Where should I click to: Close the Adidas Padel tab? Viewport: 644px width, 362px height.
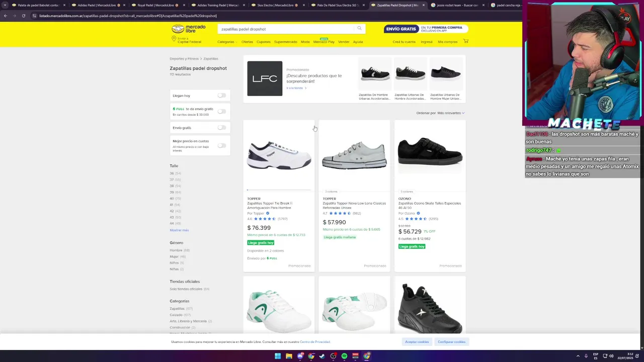coord(124,5)
